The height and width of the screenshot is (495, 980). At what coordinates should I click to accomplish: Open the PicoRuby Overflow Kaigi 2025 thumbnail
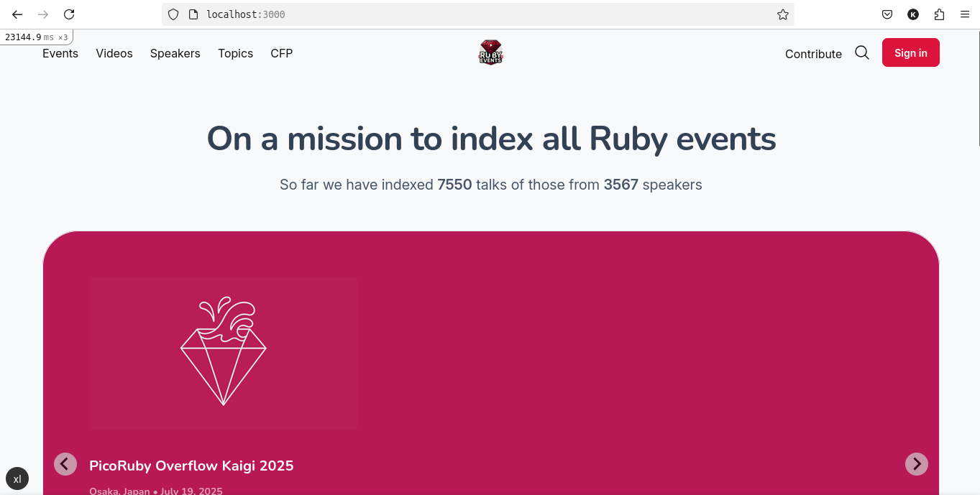[224, 353]
